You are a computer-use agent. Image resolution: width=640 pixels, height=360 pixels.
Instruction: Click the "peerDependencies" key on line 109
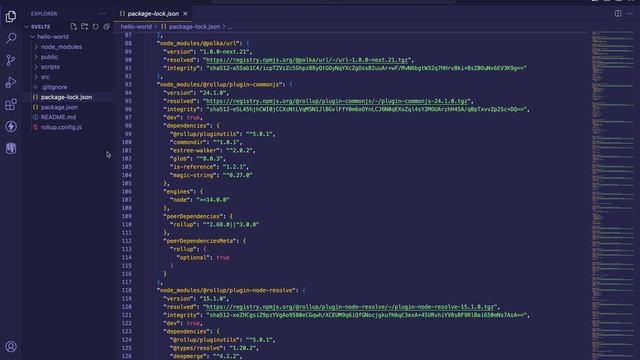[193, 216]
